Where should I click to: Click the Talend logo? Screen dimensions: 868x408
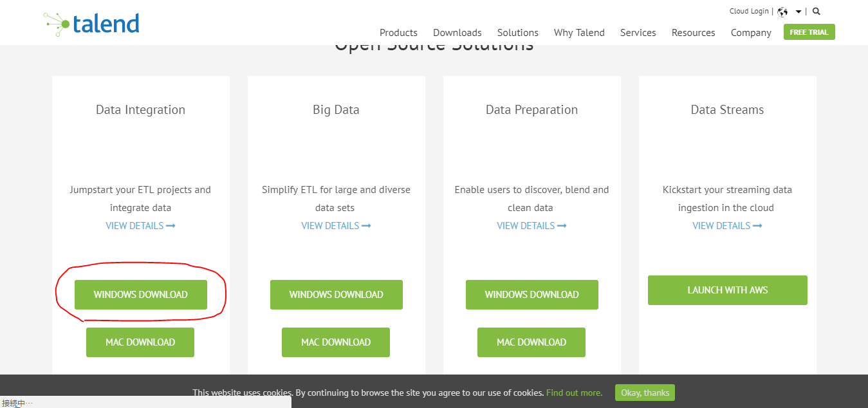point(92,24)
